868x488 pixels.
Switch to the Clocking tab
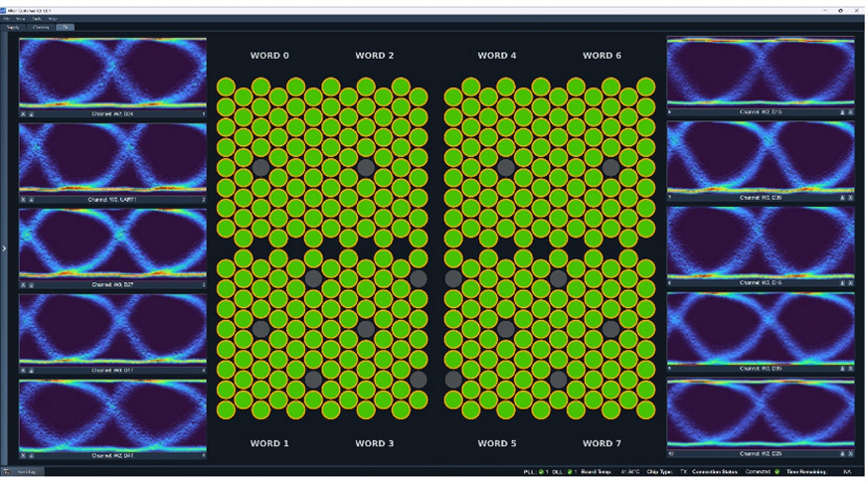[41, 27]
